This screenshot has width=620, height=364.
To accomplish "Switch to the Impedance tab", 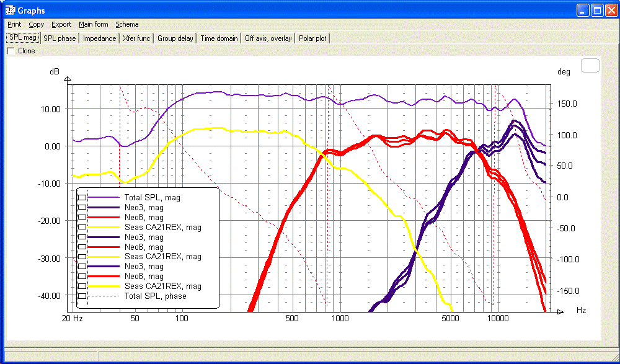I will point(100,38).
